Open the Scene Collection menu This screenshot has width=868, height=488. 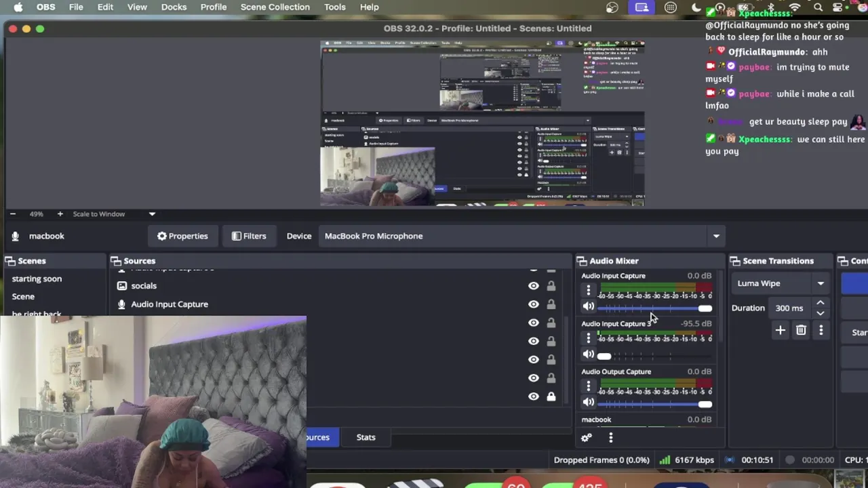click(x=275, y=7)
